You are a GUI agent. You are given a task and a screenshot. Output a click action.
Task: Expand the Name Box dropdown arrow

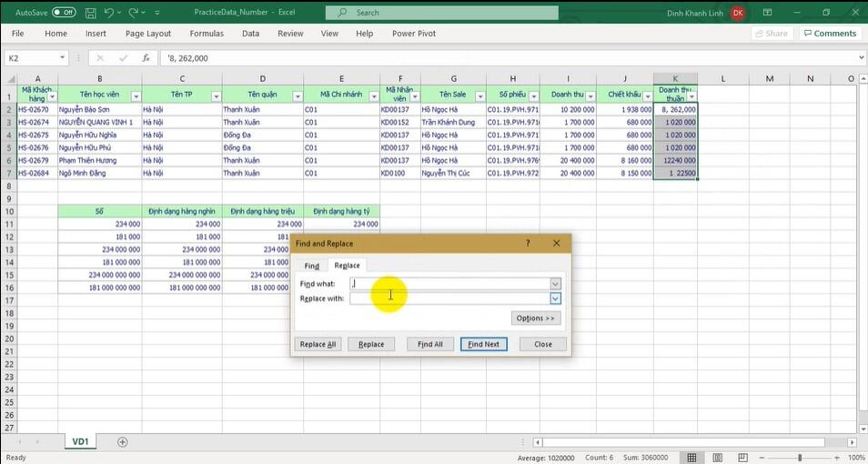(62, 57)
